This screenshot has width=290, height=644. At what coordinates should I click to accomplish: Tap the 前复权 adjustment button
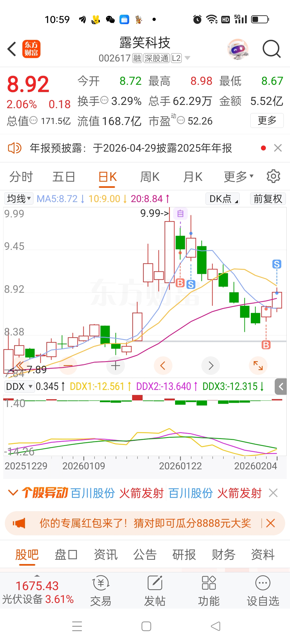(x=268, y=199)
